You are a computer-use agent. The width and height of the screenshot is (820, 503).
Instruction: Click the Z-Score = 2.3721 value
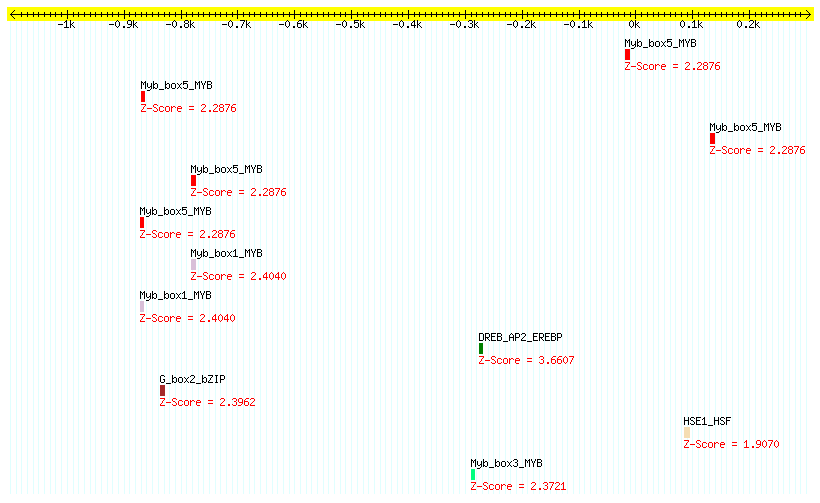518,486
